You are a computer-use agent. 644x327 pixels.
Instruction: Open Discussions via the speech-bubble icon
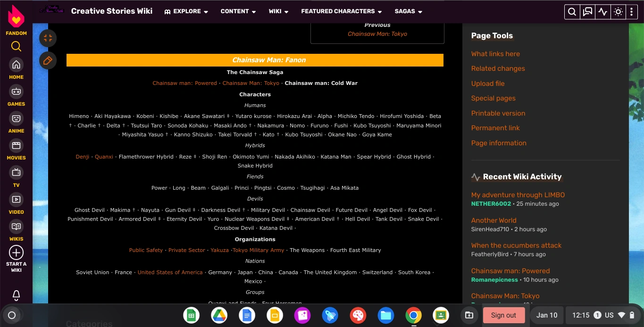point(587,11)
